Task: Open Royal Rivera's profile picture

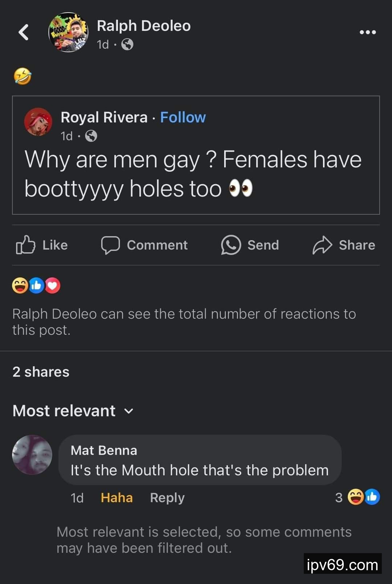Action: pos(38,122)
